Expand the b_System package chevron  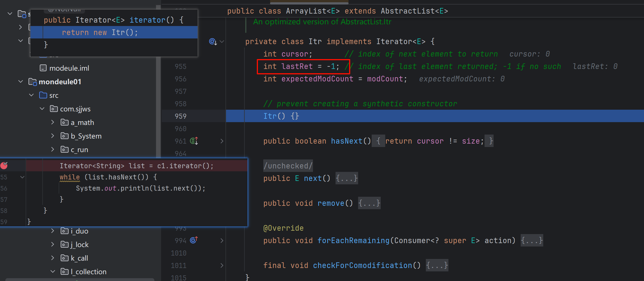[52, 136]
